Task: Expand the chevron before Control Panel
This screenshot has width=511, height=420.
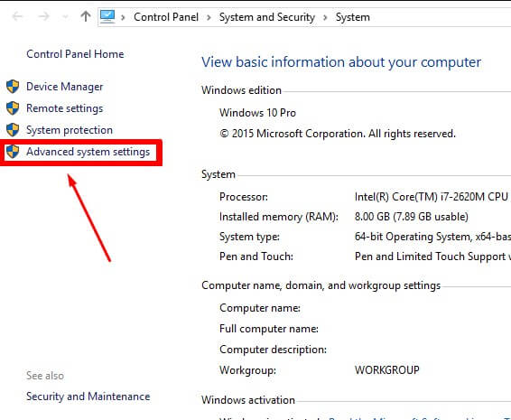Action: (x=123, y=17)
